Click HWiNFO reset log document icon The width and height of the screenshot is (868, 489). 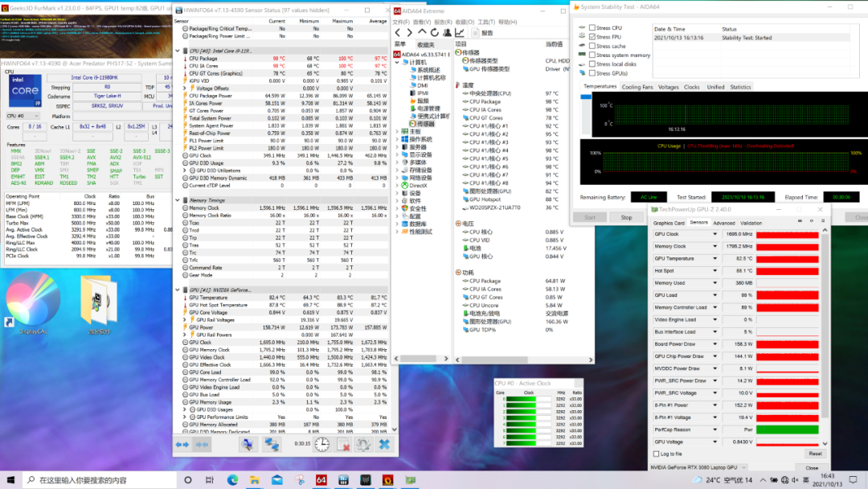click(x=343, y=444)
